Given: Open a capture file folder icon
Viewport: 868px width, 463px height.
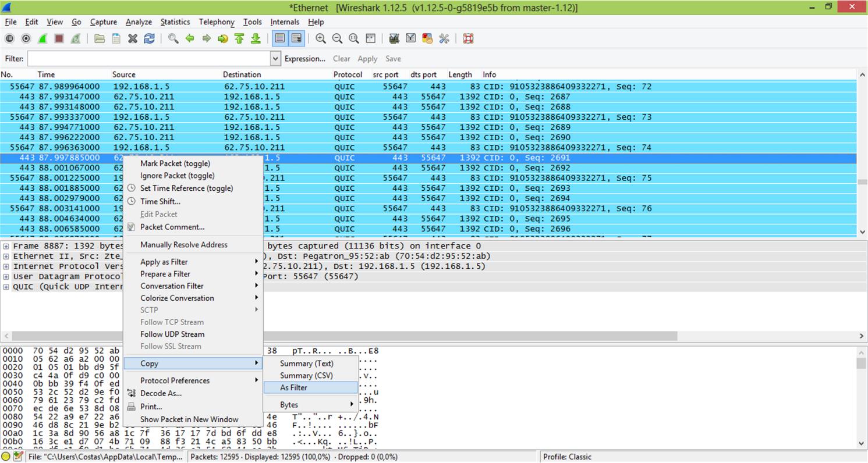Looking at the screenshot, I should pyautogui.click(x=100, y=38).
